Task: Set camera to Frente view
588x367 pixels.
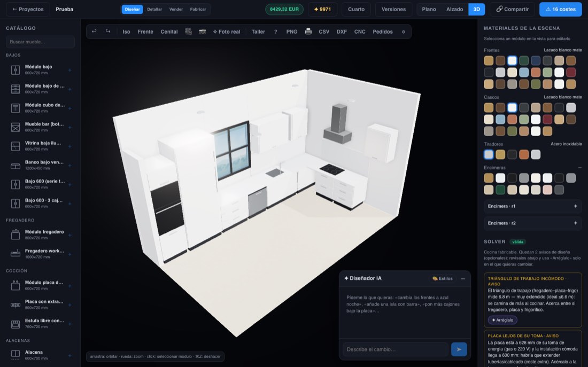Action: 145,32
